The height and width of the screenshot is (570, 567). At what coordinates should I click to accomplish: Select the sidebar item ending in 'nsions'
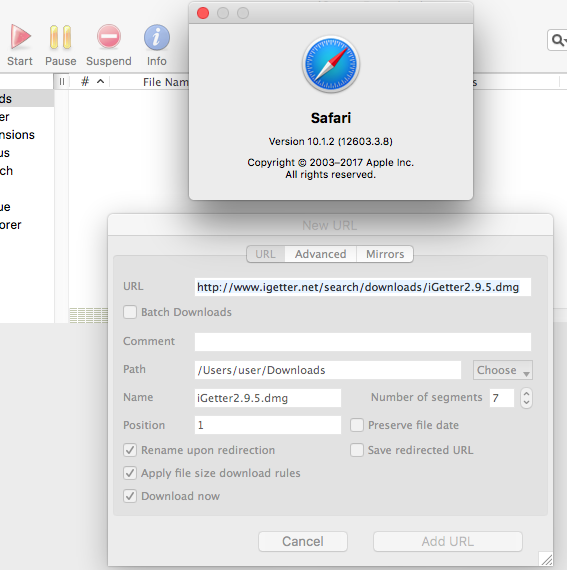click(x=27, y=135)
